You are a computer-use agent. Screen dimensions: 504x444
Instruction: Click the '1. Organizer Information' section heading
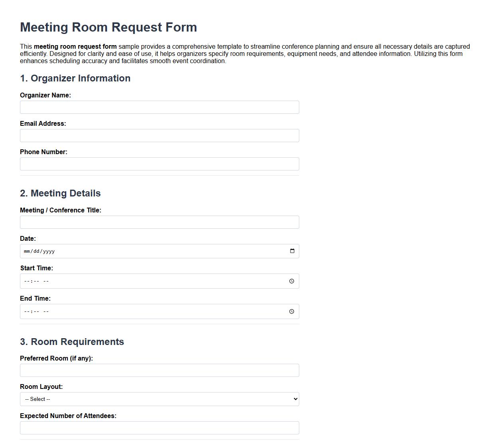tap(75, 78)
